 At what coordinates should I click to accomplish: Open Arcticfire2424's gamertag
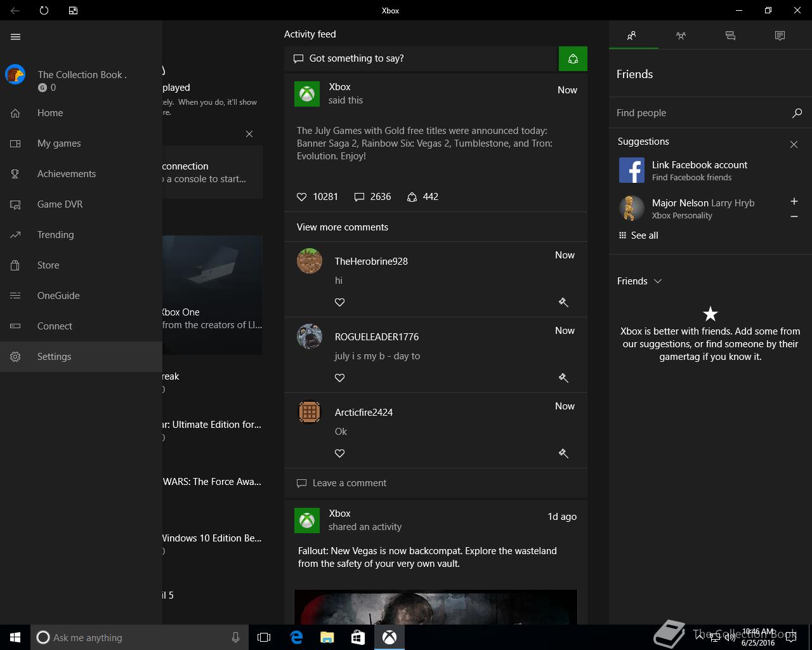coord(363,413)
